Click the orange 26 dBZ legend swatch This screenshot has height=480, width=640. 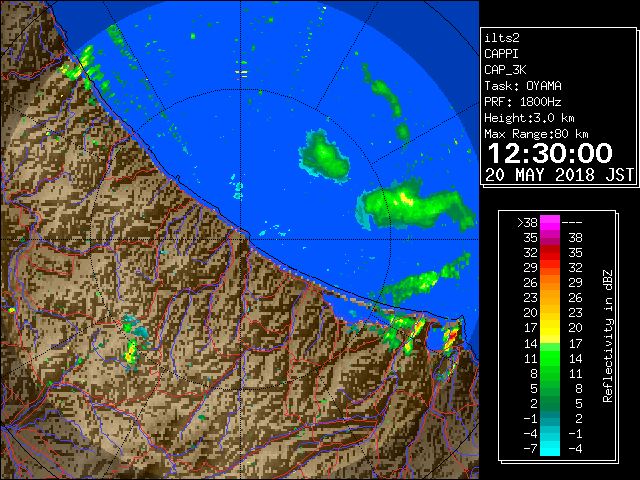point(550,282)
